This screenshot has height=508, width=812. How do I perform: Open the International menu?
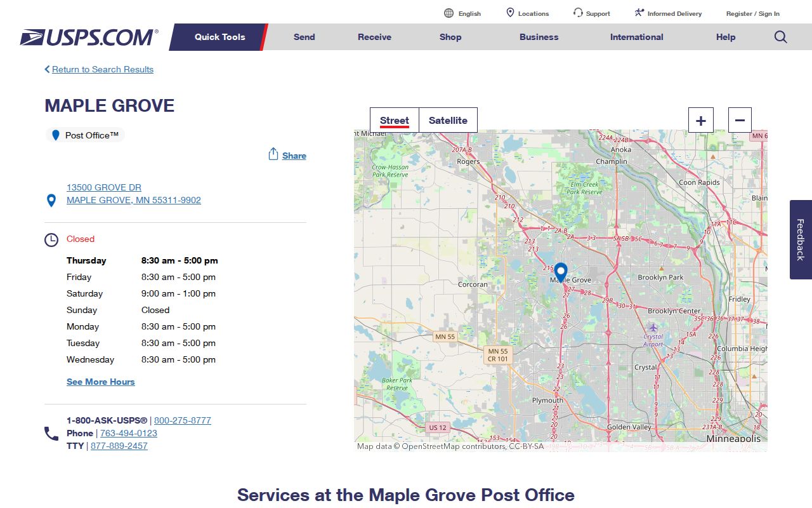637,37
